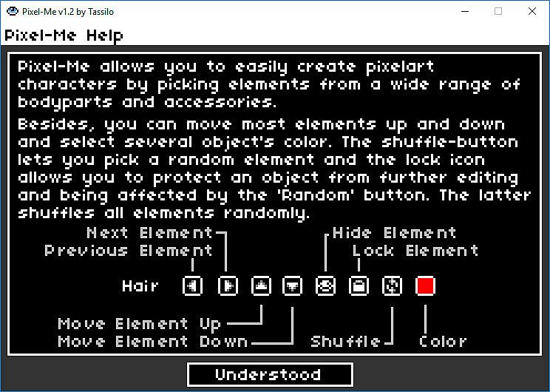
Task: Click the Hair row label
Action: [140, 285]
